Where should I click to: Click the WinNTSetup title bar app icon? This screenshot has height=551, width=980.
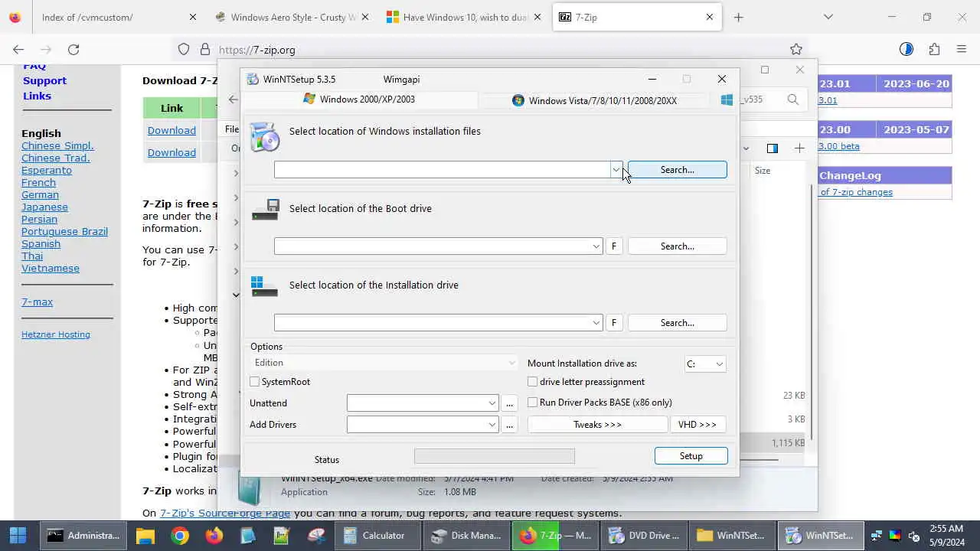click(253, 79)
